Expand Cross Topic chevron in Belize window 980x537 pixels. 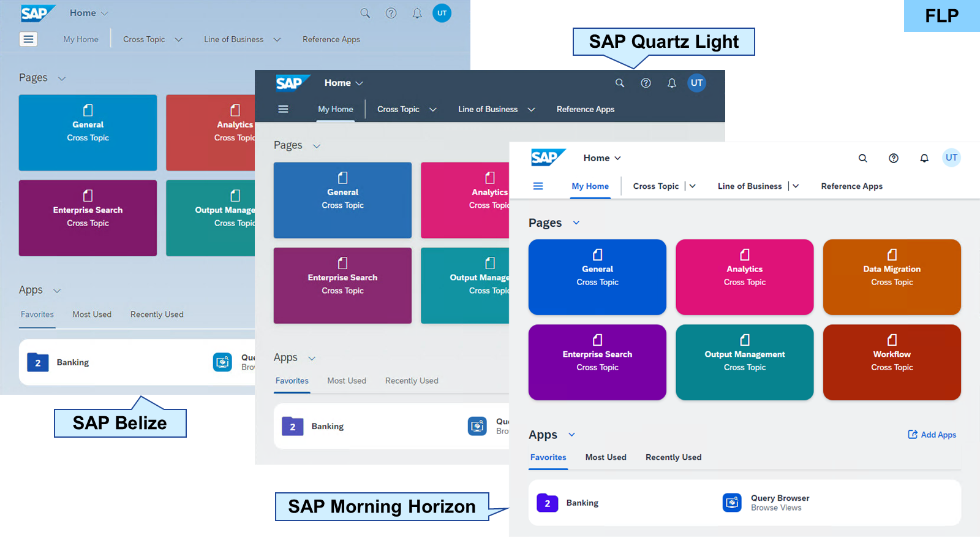coord(179,39)
